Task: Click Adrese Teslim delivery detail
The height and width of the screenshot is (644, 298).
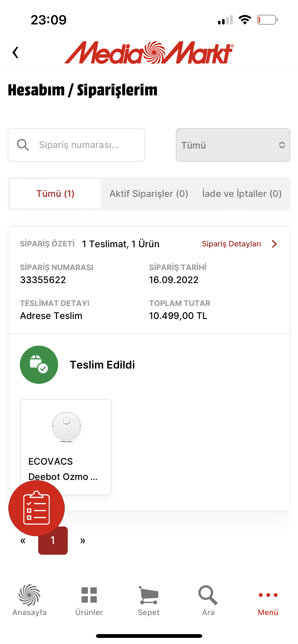Action: pyautogui.click(x=51, y=316)
